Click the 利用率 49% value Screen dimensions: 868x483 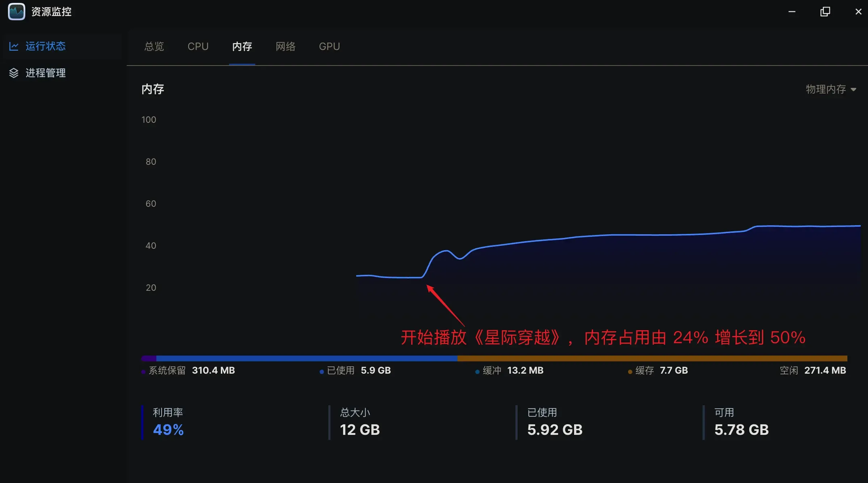(x=168, y=430)
